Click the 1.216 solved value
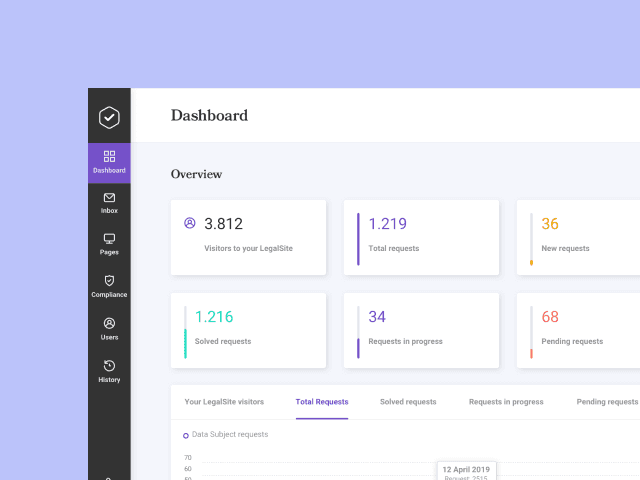Viewport: 640px width, 480px height. point(214,317)
